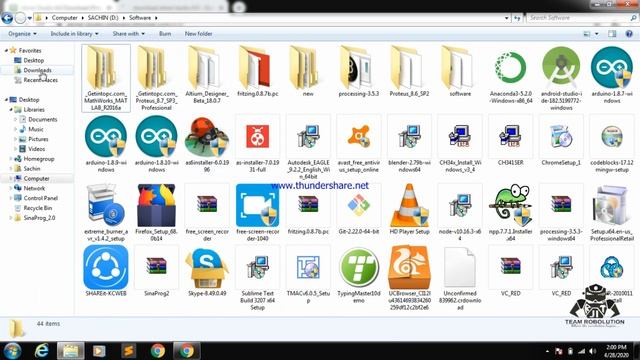Open the address bar history dropdown
Viewport: 640px width, 360px height.
click(x=507, y=18)
